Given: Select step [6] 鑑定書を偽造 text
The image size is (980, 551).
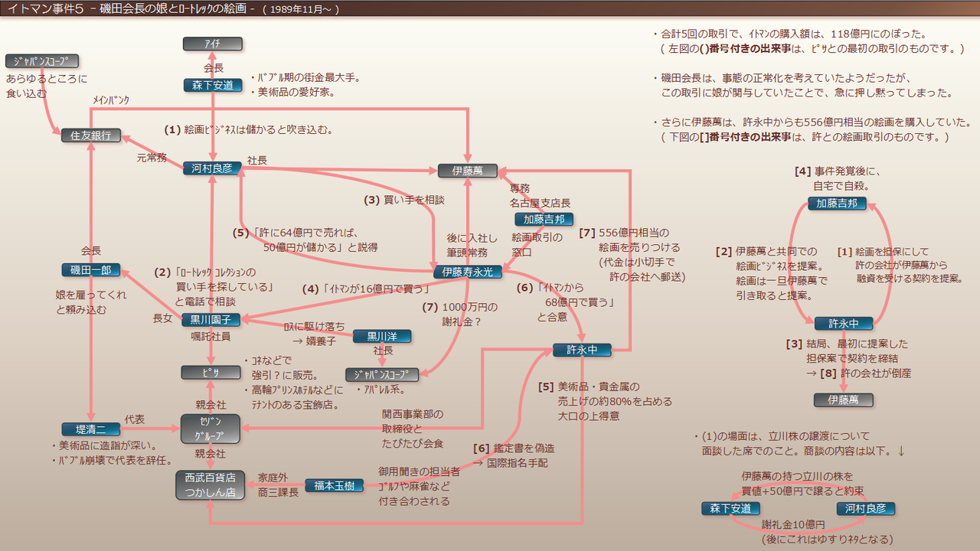Looking at the screenshot, I should (513, 455).
